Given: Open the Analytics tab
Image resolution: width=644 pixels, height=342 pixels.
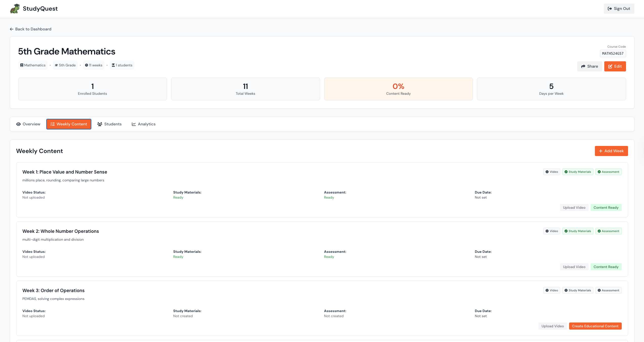Looking at the screenshot, I should pos(143,124).
